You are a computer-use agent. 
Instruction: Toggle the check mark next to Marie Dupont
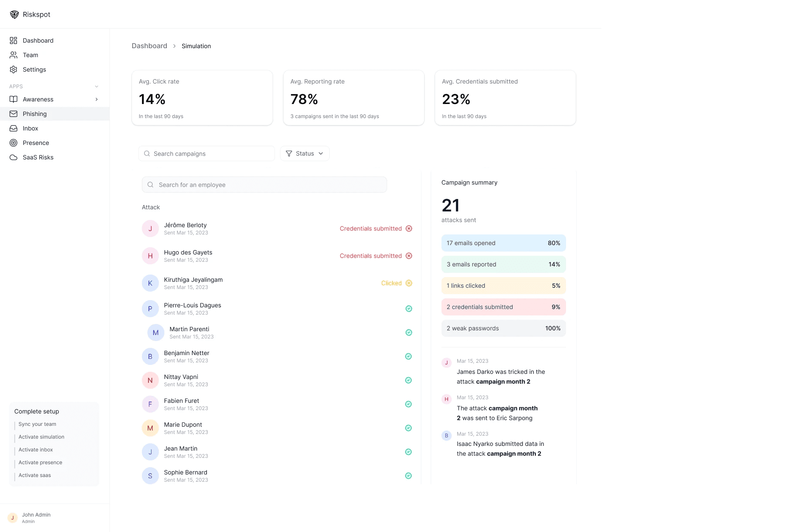point(408,428)
